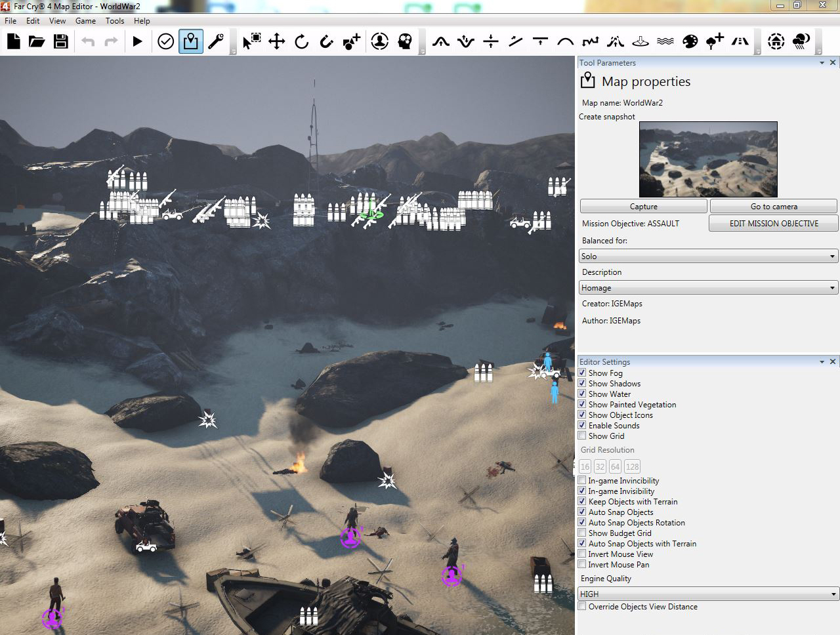This screenshot has width=840, height=635.
Task: Select the object selection cursor tool
Action: coord(251,41)
